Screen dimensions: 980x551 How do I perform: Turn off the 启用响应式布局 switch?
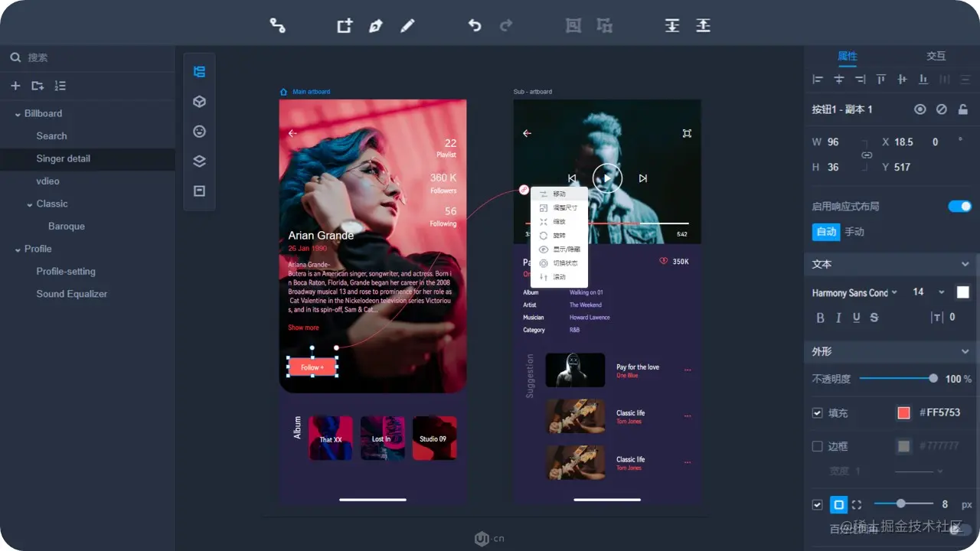pyautogui.click(x=960, y=206)
